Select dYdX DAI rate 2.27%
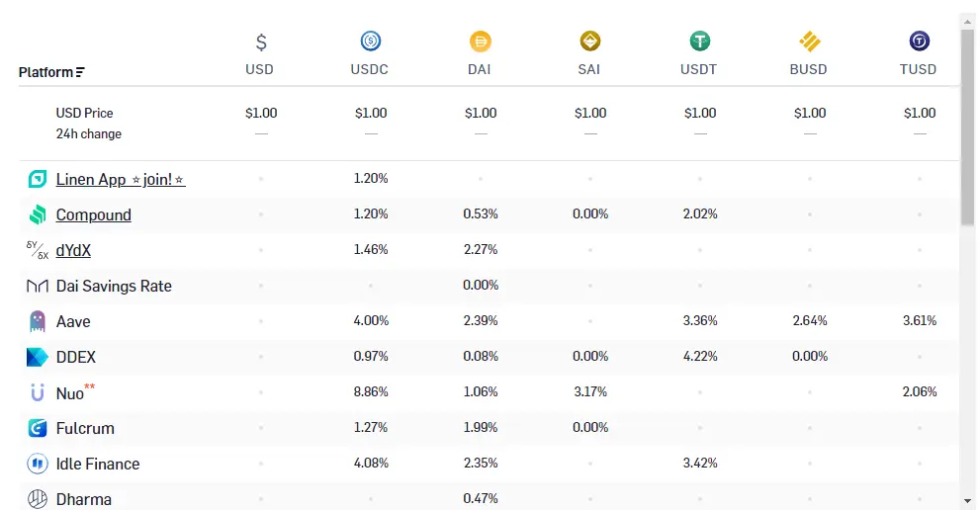 coord(481,249)
